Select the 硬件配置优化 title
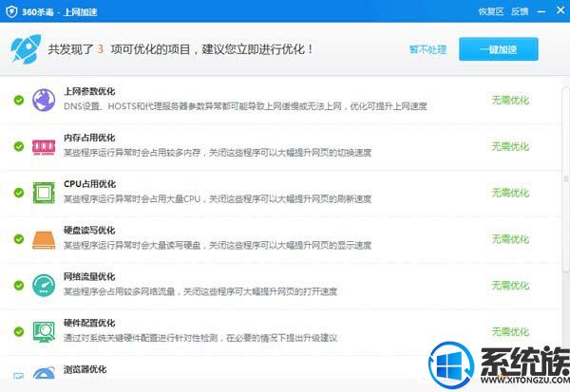Screen dimensions: 570x392 pos(89,323)
